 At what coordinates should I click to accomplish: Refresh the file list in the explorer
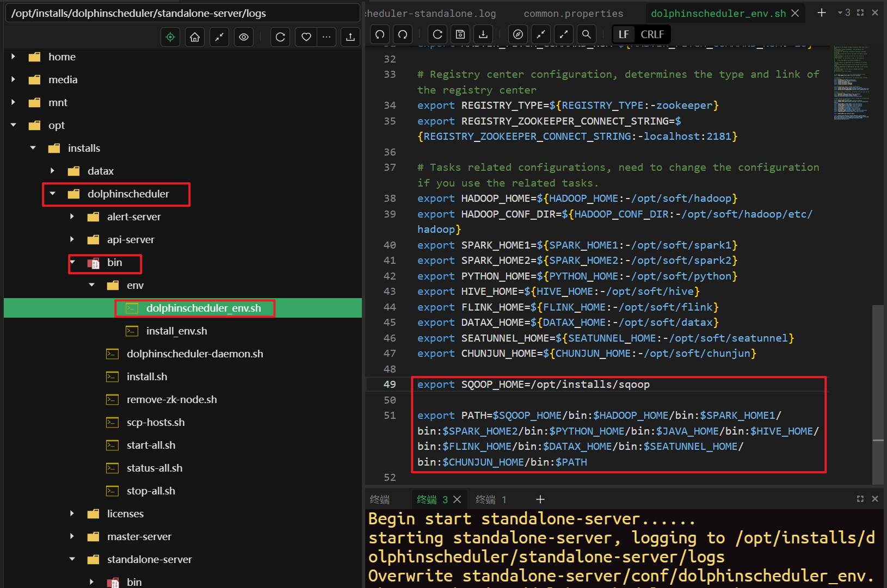tap(280, 36)
